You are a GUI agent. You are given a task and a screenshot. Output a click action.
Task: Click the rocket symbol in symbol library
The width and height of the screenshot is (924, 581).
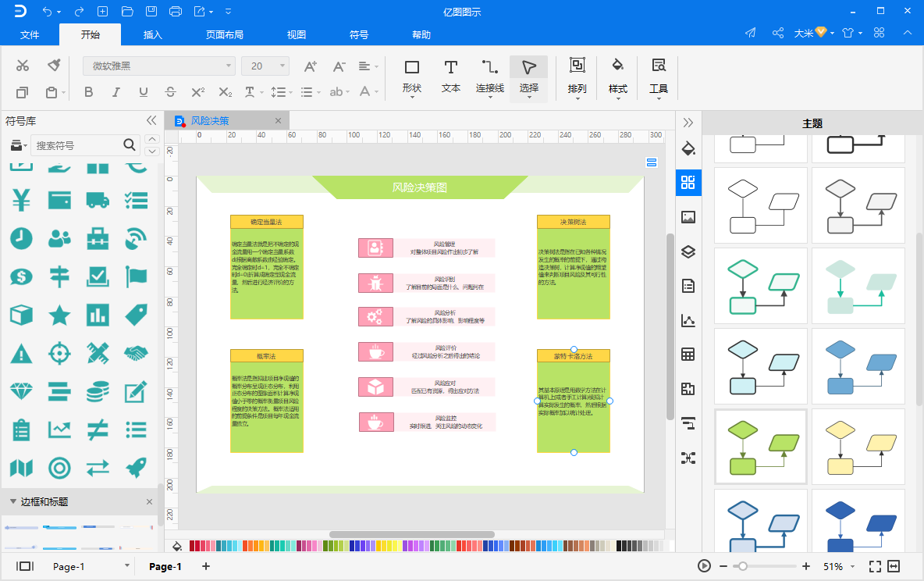(x=137, y=468)
